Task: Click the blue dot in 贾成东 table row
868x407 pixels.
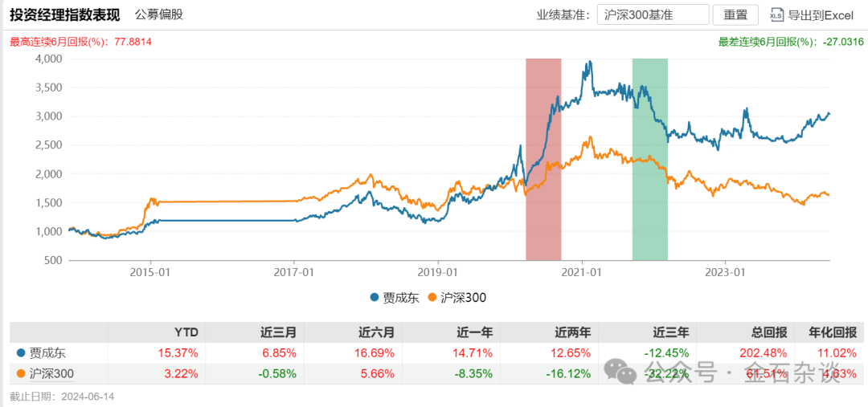Action: coord(22,352)
